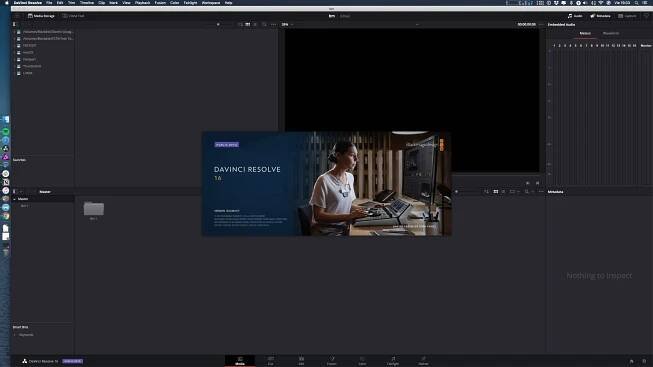Expand the Keywords smart bin
Image resolution: width=653 pixels, height=367 pixels.
pos(15,335)
